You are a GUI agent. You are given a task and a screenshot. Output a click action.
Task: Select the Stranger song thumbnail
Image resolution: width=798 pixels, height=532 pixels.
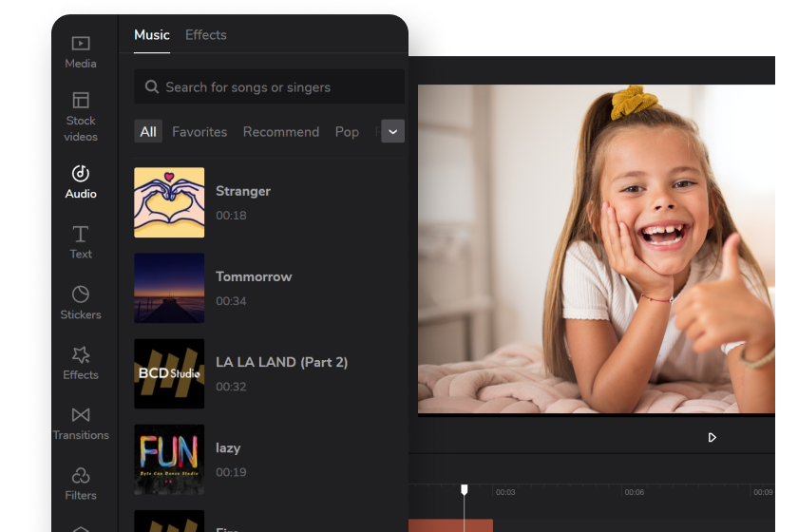pos(169,202)
